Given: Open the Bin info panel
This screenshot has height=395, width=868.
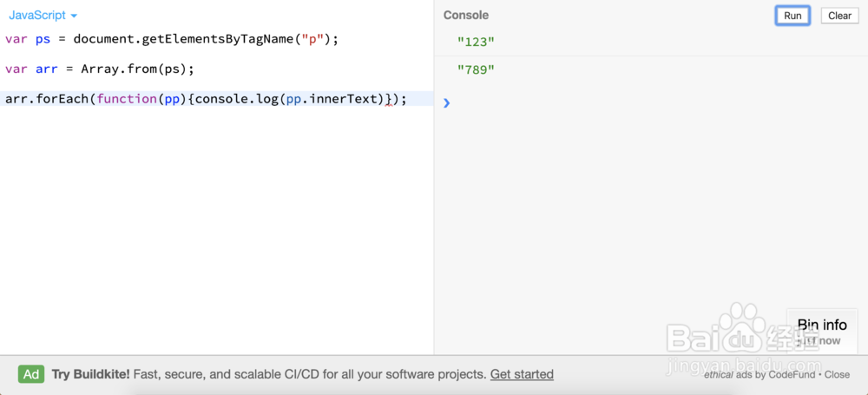Looking at the screenshot, I should click(x=821, y=326).
